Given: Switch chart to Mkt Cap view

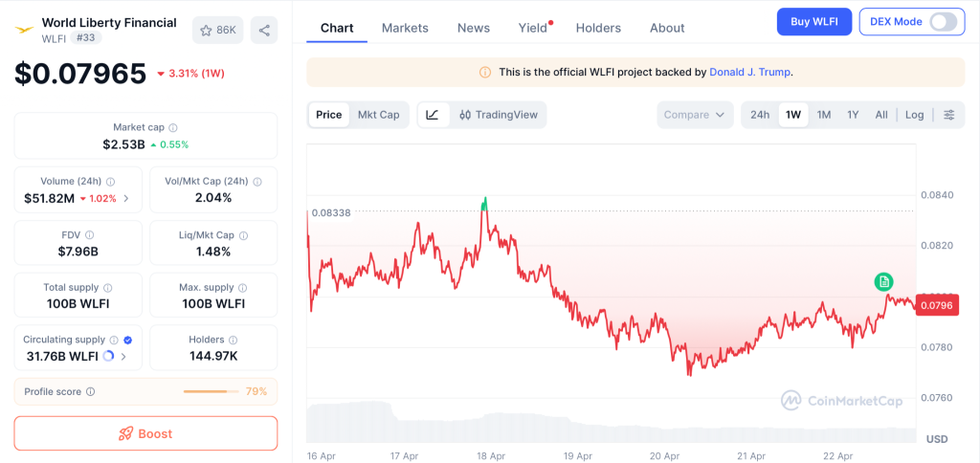Looking at the screenshot, I should click(x=378, y=115).
